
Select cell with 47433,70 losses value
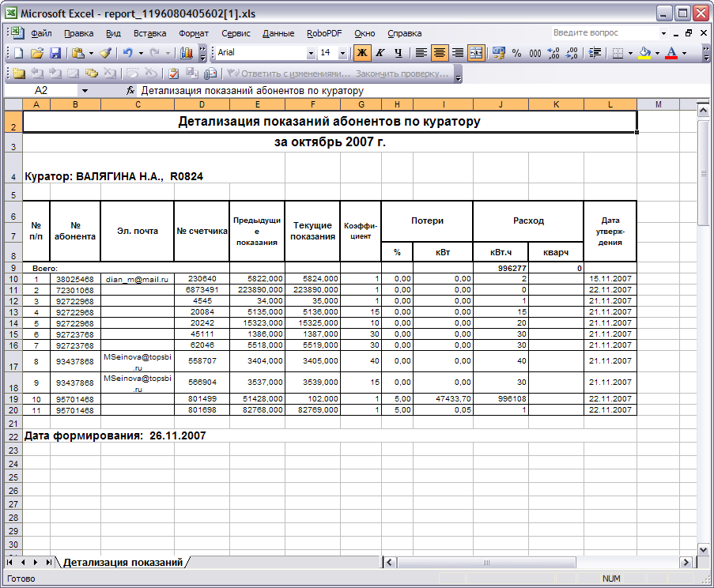pyautogui.click(x=444, y=398)
